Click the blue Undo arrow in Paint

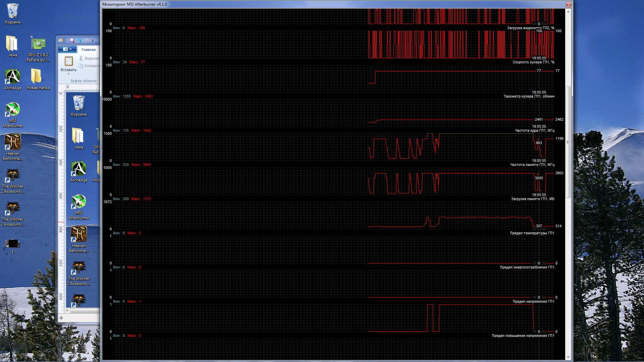click(79, 40)
